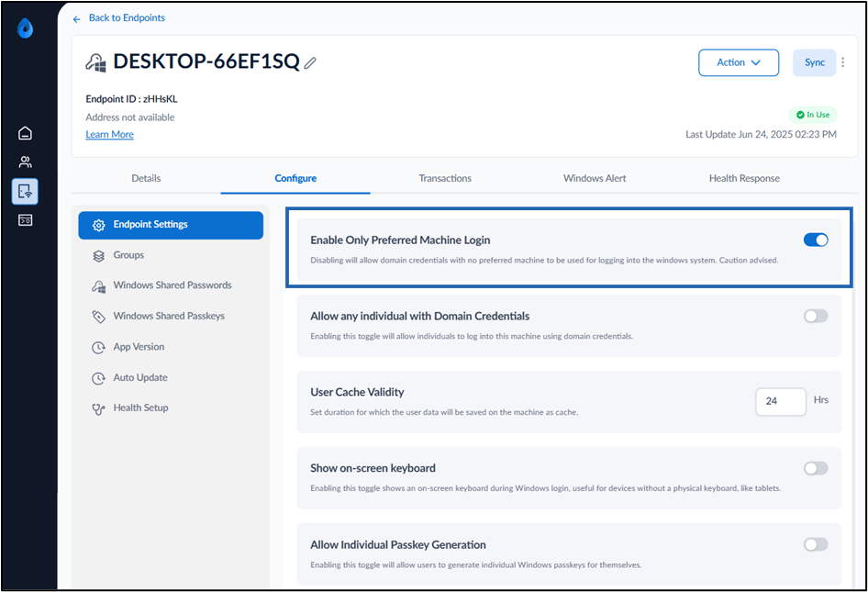Viewport: 868px width, 592px height.
Task: Enable Allow Individual Passkey Generation toggle
Action: 816,544
